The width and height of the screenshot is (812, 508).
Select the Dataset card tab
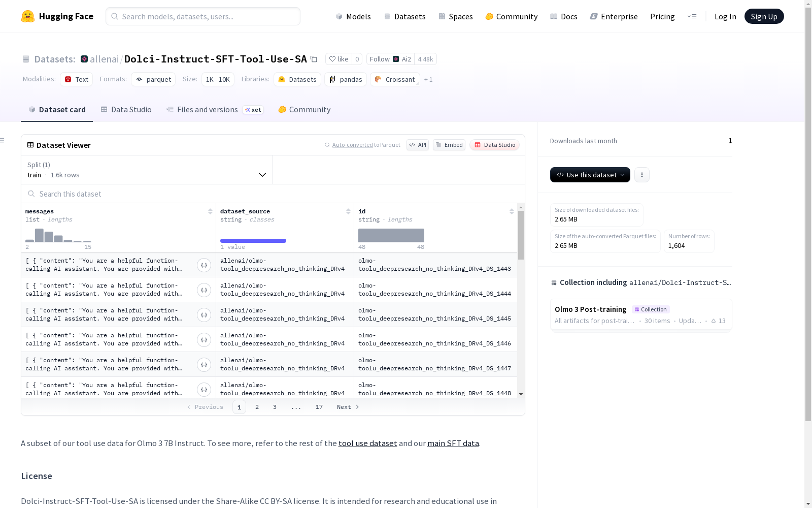pos(57,110)
